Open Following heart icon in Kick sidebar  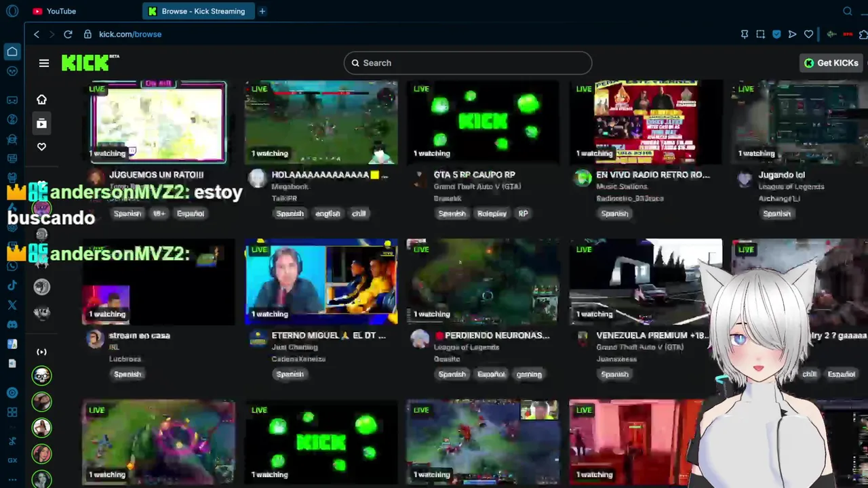pos(41,146)
